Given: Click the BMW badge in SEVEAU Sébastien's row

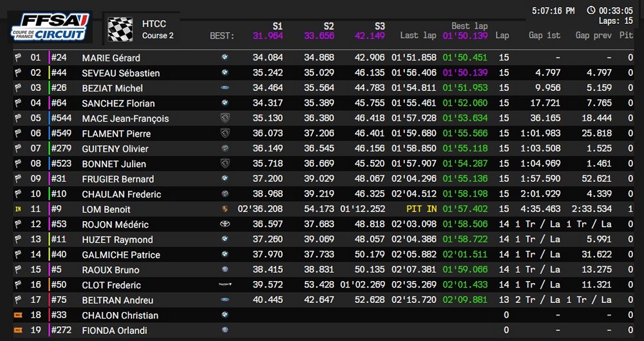Looking at the screenshot, I should 225,73.
